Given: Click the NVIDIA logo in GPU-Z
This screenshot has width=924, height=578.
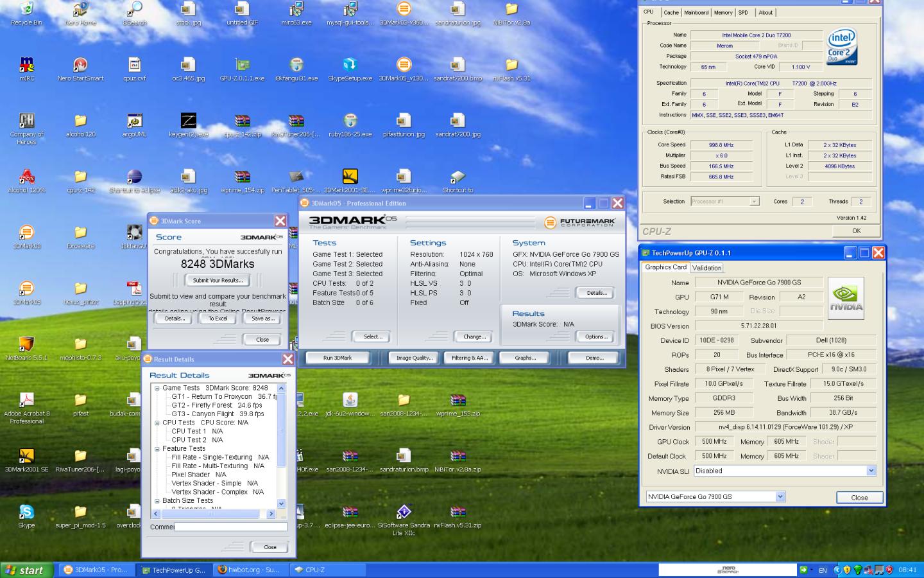Looking at the screenshot, I should coord(846,298).
